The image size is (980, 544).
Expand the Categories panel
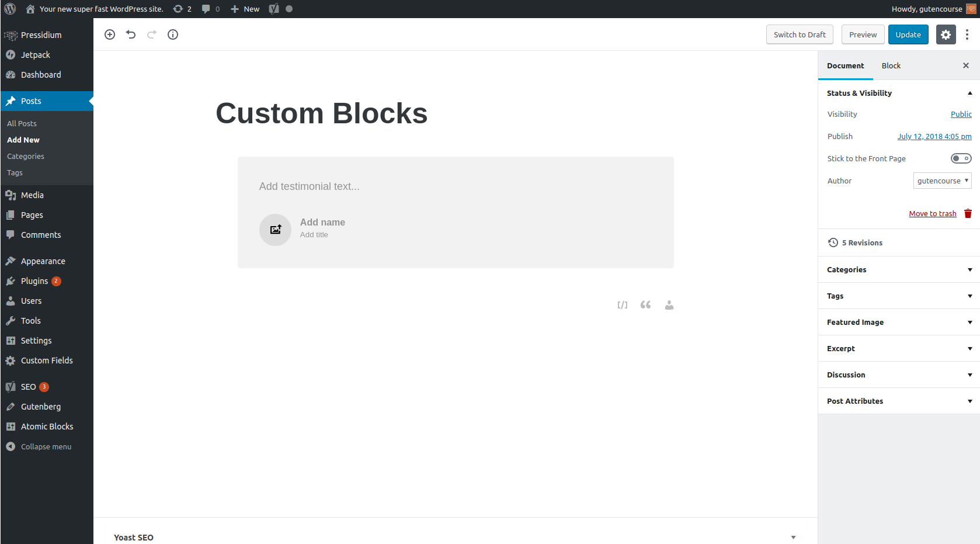[x=899, y=269]
